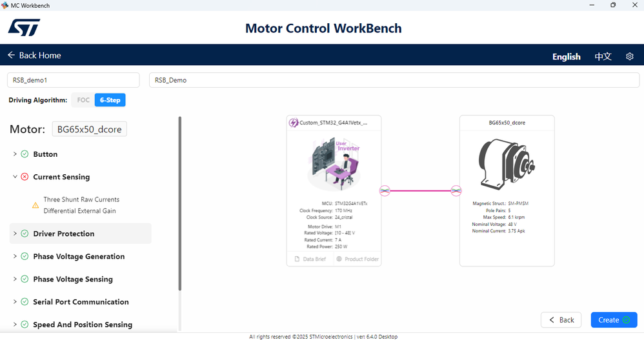Expand the Driver Protection section

click(x=15, y=234)
